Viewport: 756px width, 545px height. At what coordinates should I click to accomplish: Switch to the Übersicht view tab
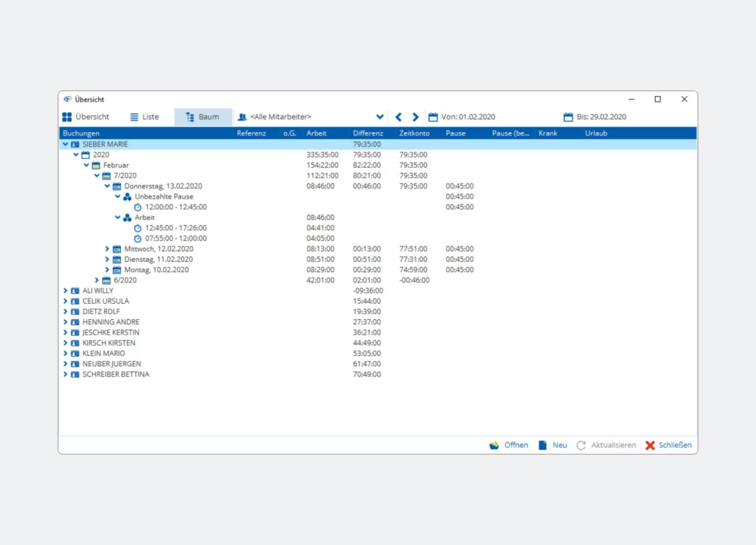[86, 117]
